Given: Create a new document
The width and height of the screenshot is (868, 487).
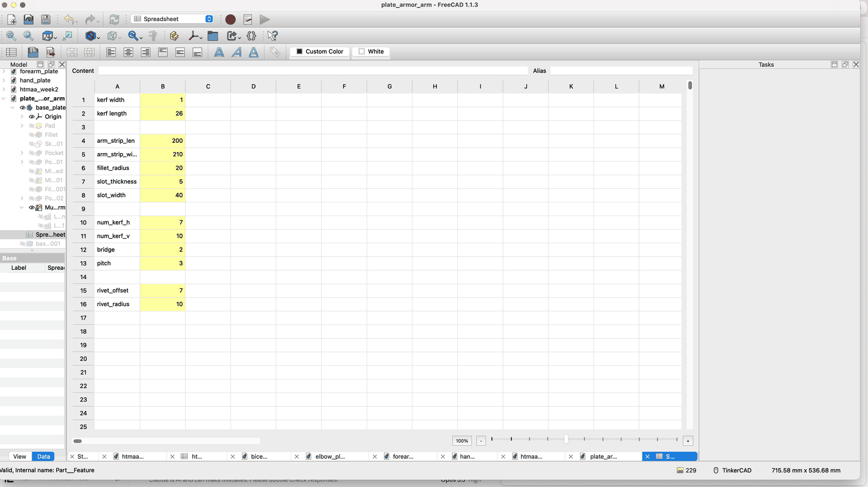Looking at the screenshot, I should coord(11,20).
